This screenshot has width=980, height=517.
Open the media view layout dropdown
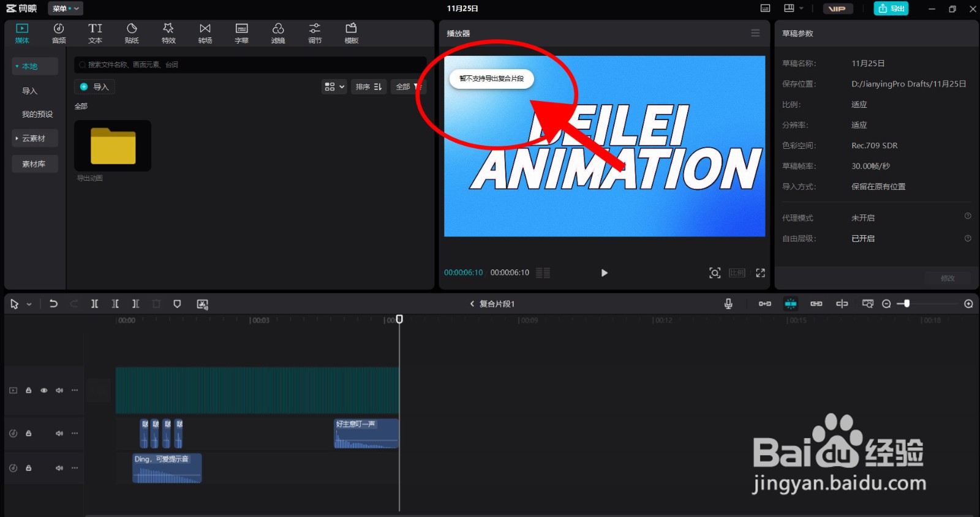[x=334, y=87]
